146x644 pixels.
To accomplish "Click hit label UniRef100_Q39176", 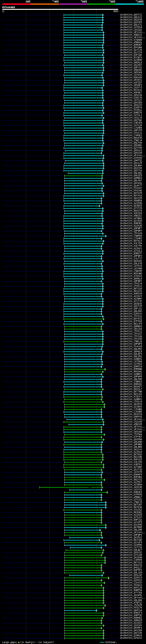I will [131, 98].
